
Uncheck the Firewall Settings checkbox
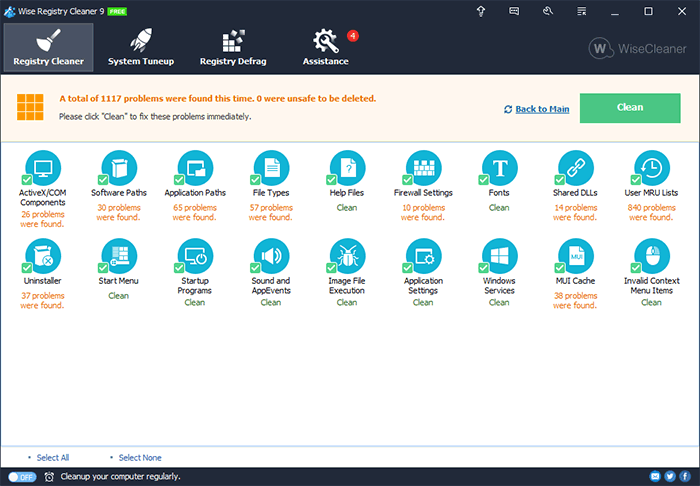coord(407,179)
